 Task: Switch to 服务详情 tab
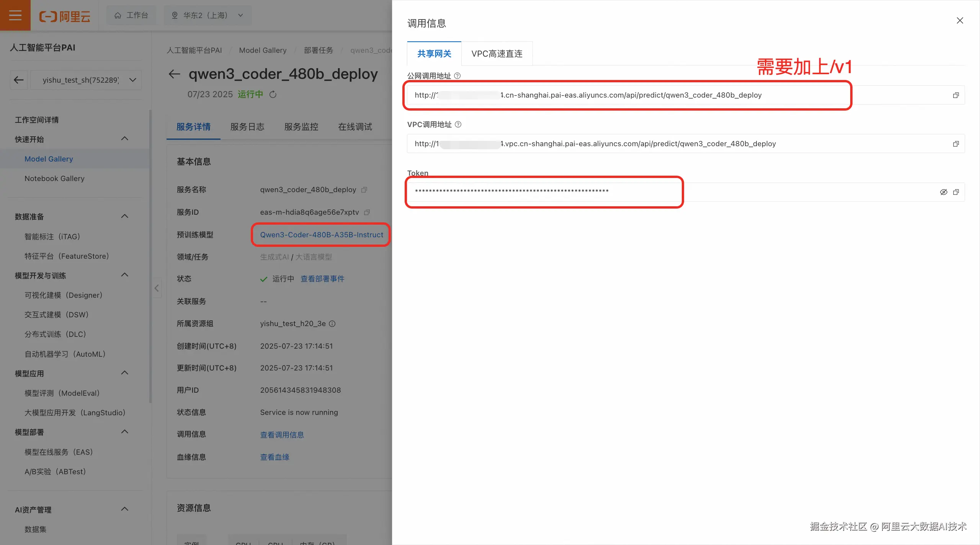pos(193,127)
